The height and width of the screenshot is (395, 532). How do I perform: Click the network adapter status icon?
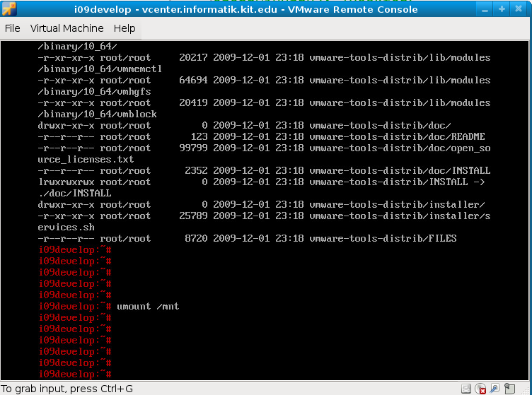pyautogui.click(x=494, y=389)
